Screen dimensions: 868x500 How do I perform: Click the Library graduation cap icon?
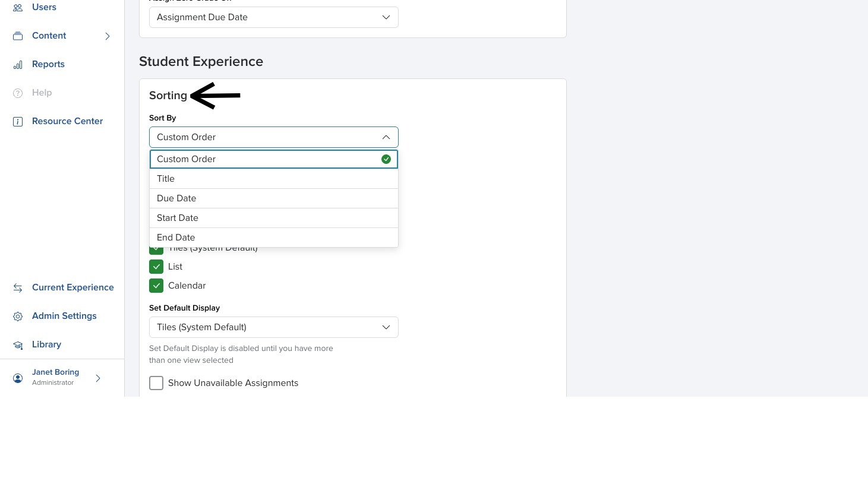[x=18, y=345]
